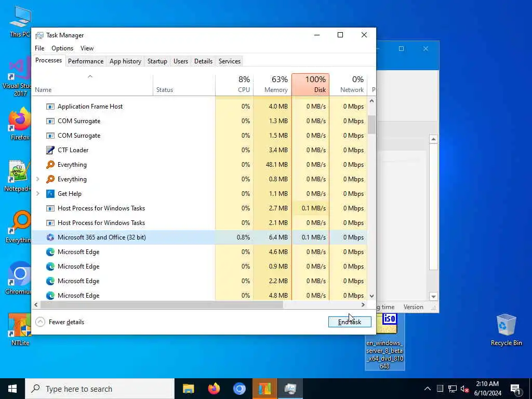This screenshot has width=532, height=399.
Task: Click the process list scroll up arrow
Action: (372, 101)
